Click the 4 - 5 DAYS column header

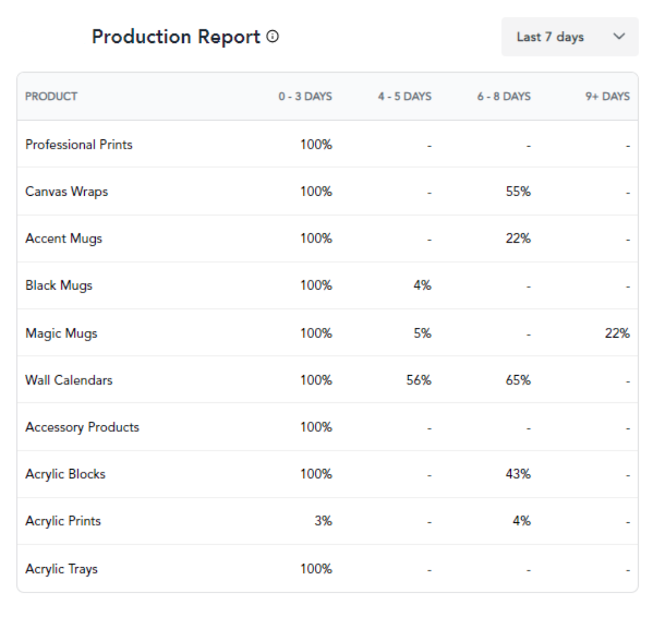404,96
